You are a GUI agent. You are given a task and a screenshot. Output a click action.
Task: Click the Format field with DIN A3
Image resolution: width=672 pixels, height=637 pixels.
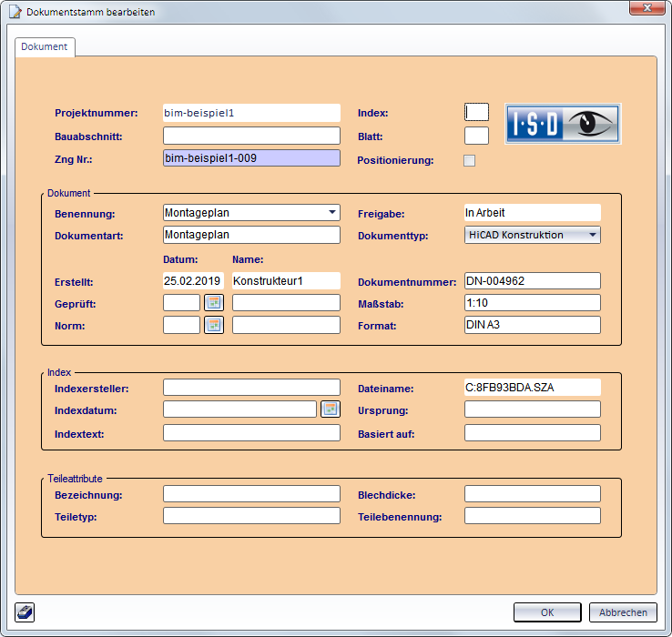pyautogui.click(x=532, y=325)
